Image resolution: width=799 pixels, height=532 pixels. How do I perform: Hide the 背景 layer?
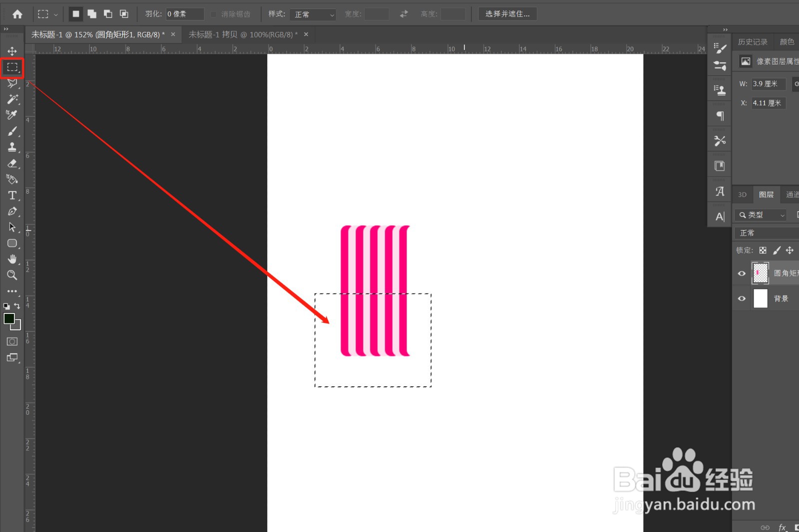742,298
